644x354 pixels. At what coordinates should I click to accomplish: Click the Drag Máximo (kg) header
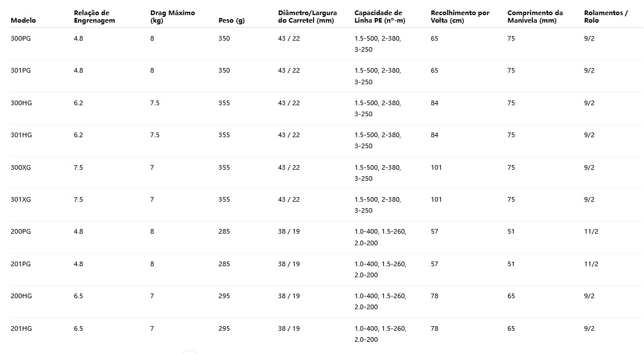172,17
